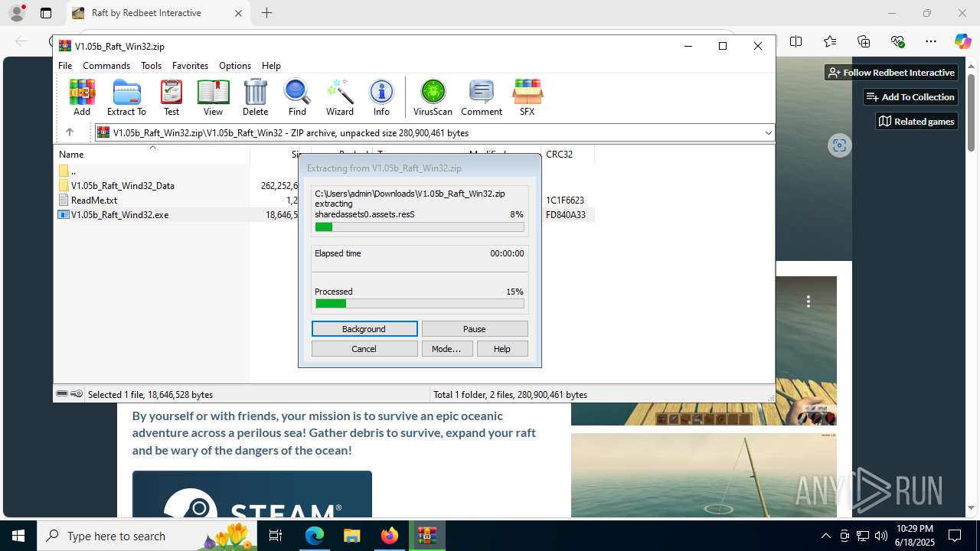Open a new browser tab

tap(266, 13)
